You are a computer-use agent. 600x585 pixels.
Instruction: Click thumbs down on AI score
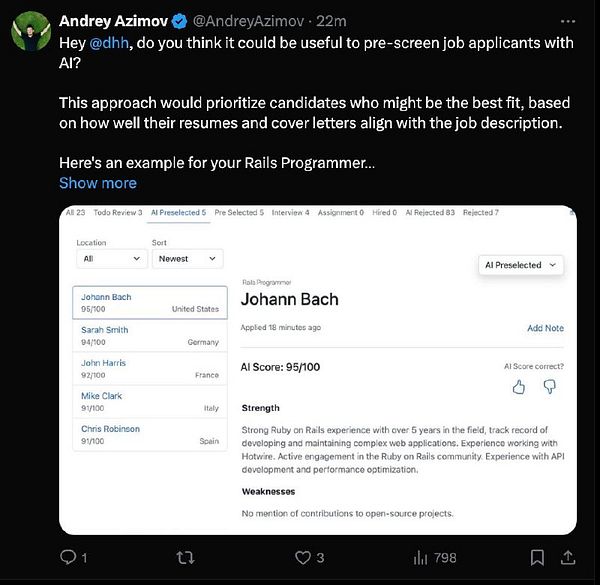coord(549,386)
